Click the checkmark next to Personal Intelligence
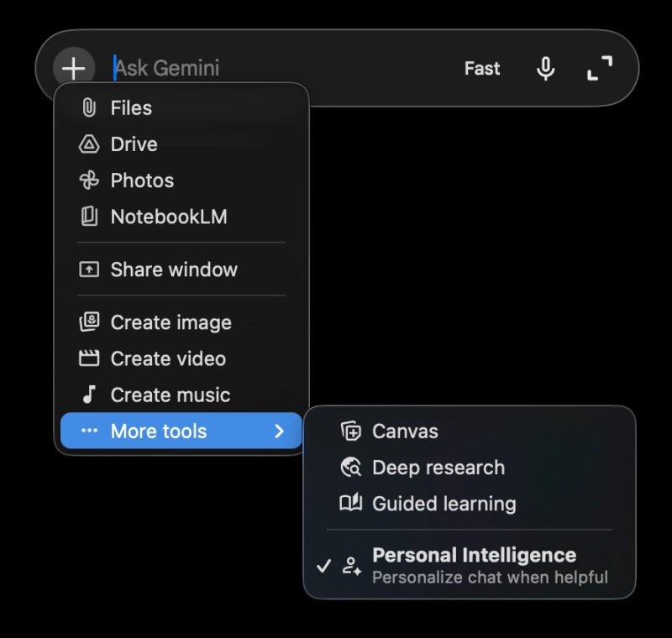The width and height of the screenshot is (672, 638). pyautogui.click(x=326, y=566)
